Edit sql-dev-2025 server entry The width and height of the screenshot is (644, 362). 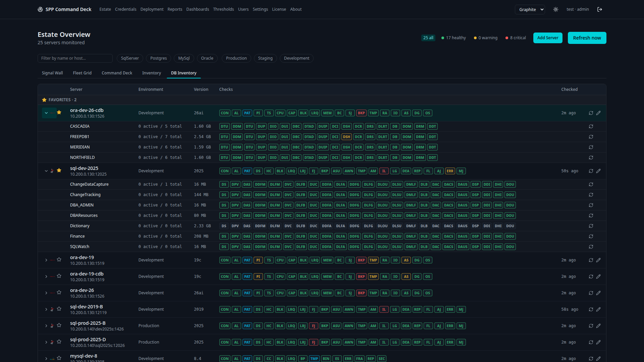pos(598,171)
